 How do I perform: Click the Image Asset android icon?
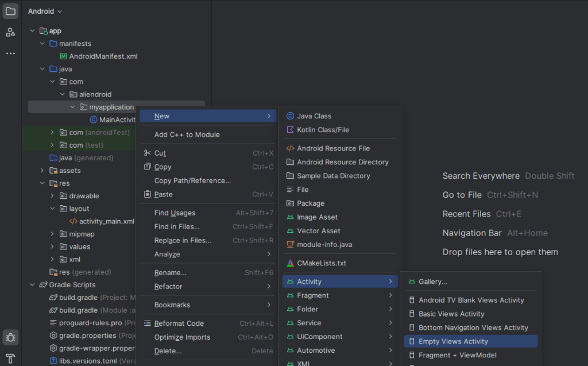click(x=290, y=217)
